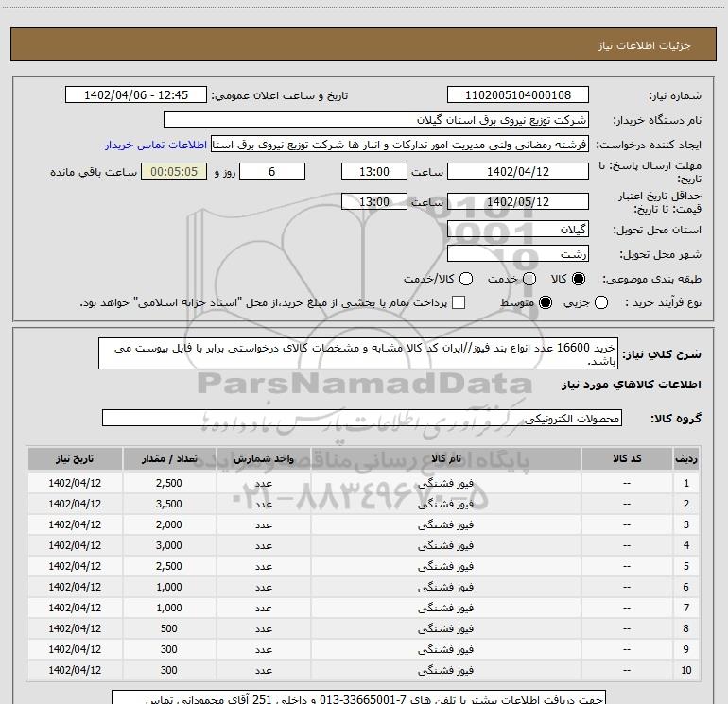Click فیوز فشنگی in row 6
The height and width of the screenshot is (704, 728).
click(445, 587)
